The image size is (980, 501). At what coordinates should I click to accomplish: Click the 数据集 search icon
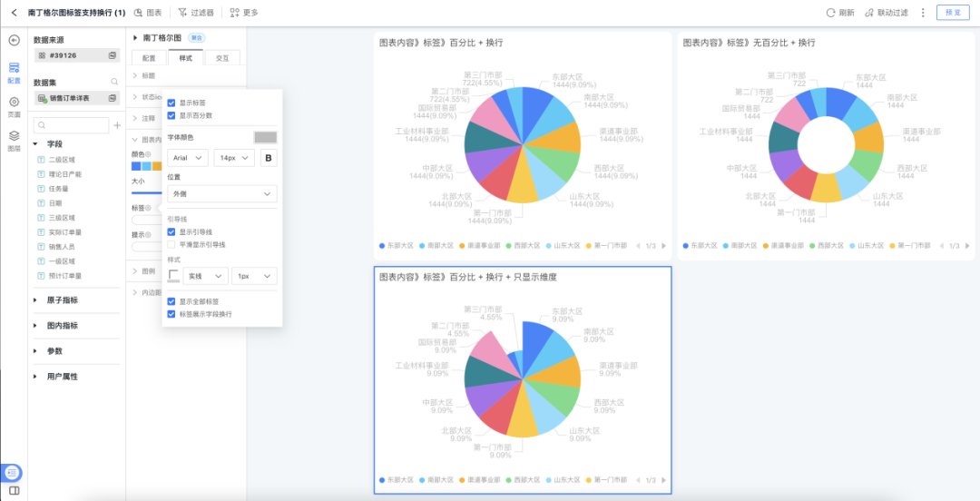[114, 82]
